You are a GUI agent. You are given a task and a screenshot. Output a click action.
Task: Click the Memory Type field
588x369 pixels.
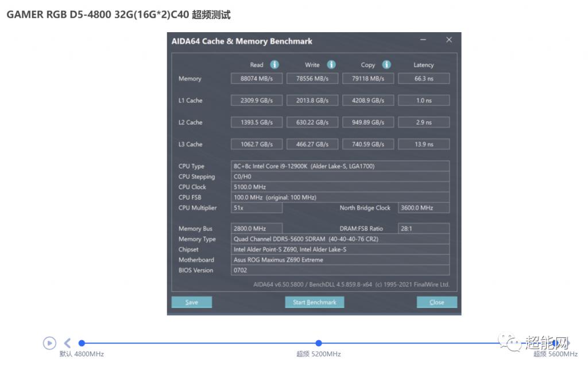340,239
